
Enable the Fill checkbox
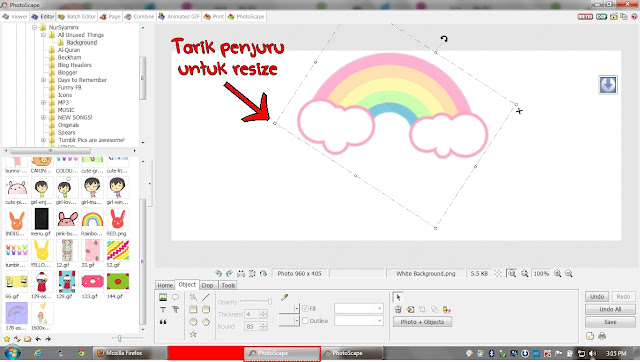tap(305, 309)
